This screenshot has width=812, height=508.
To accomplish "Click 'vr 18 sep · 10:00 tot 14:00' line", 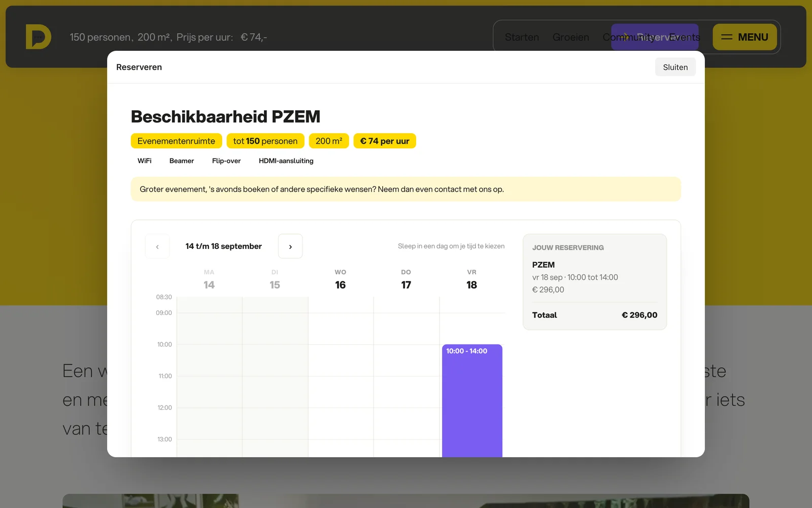I will point(575,277).
